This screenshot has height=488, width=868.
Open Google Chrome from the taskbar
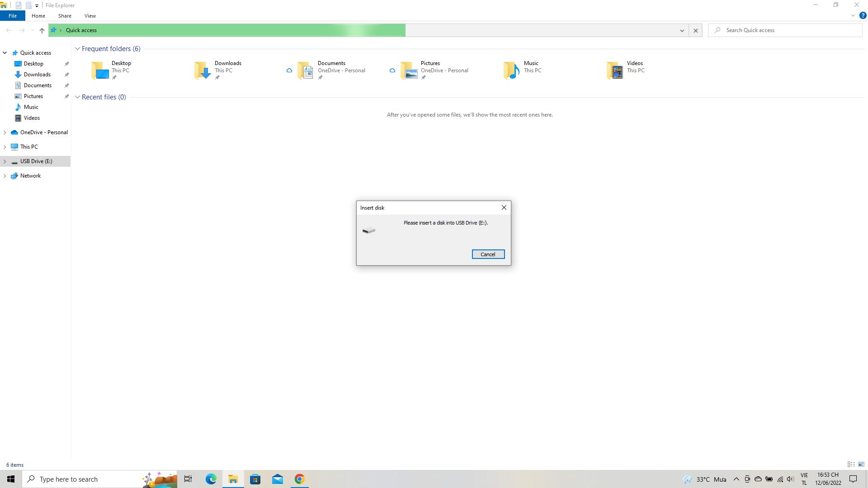tap(300, 479)
